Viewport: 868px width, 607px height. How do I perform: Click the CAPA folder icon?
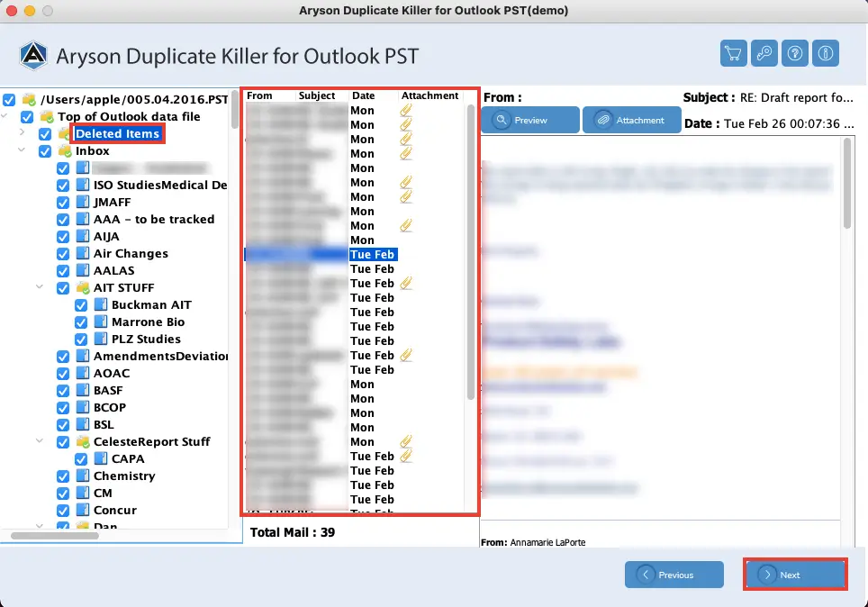(x=101, y=458)
